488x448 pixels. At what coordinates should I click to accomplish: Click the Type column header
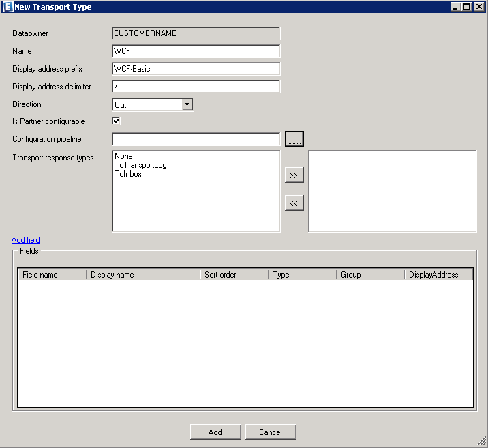coord(301,275)
